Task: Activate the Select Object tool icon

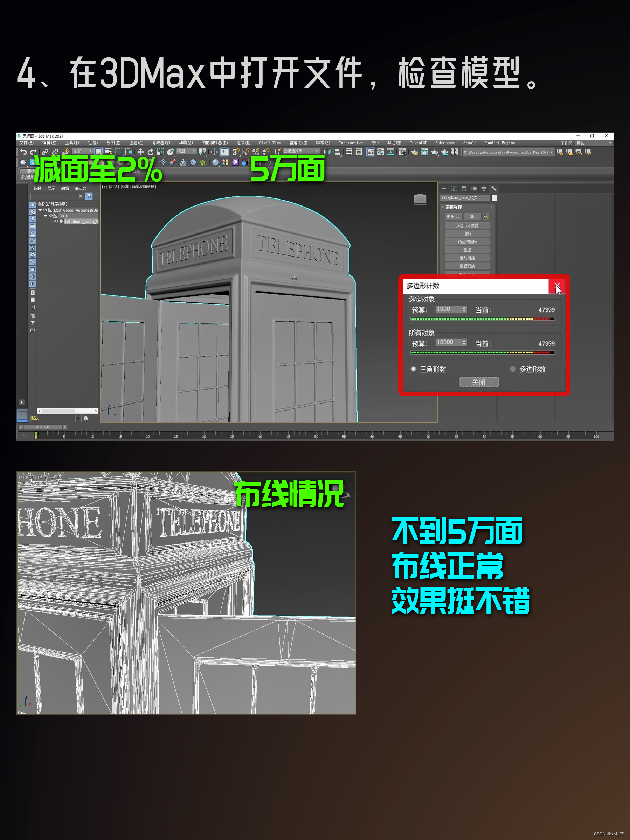Action: point(98,152)
